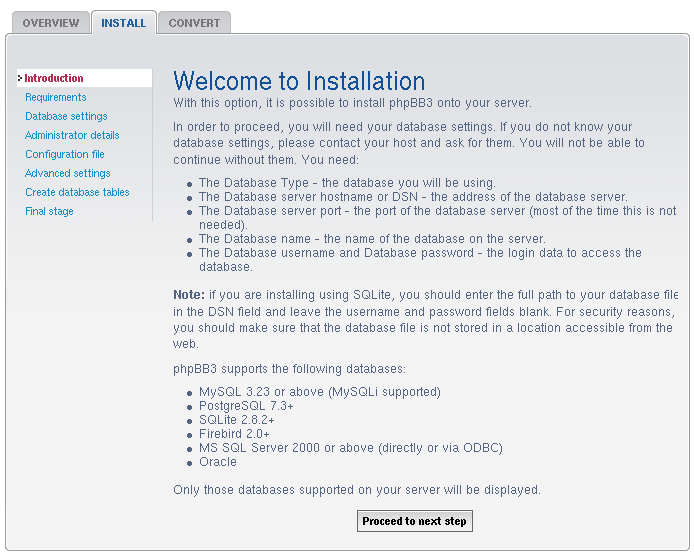Select Advanced settings in the sidebar
694x554 pixels.
coord(68,173)
